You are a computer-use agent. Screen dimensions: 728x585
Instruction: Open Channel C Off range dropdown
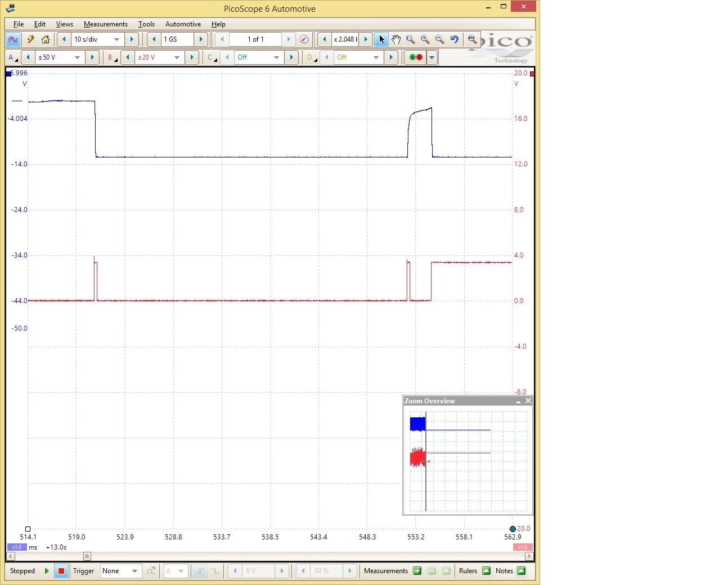(x=277, y=57)
